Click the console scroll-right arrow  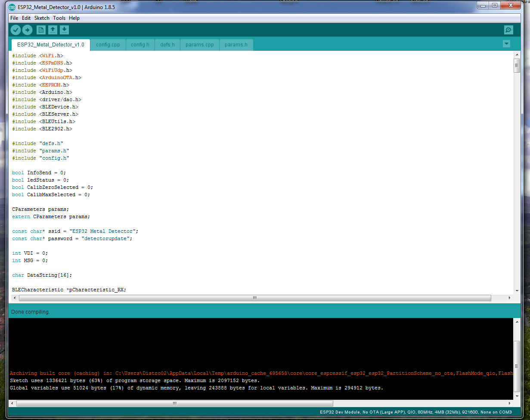pos(510,404)
